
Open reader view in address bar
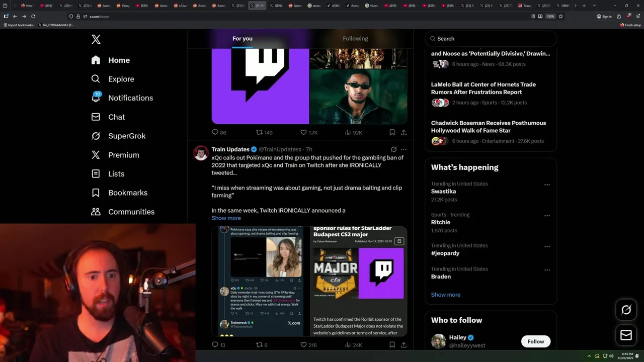[533, 16]
